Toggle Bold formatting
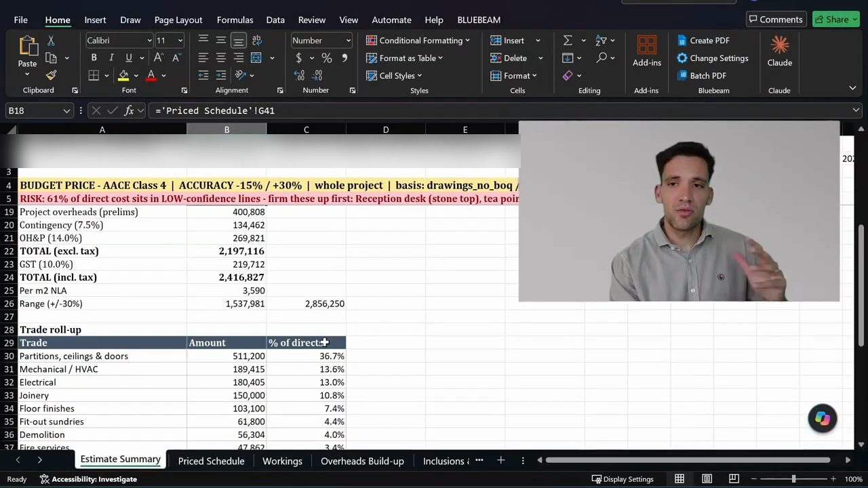868x488 pixels. click(x=94, y=58)
